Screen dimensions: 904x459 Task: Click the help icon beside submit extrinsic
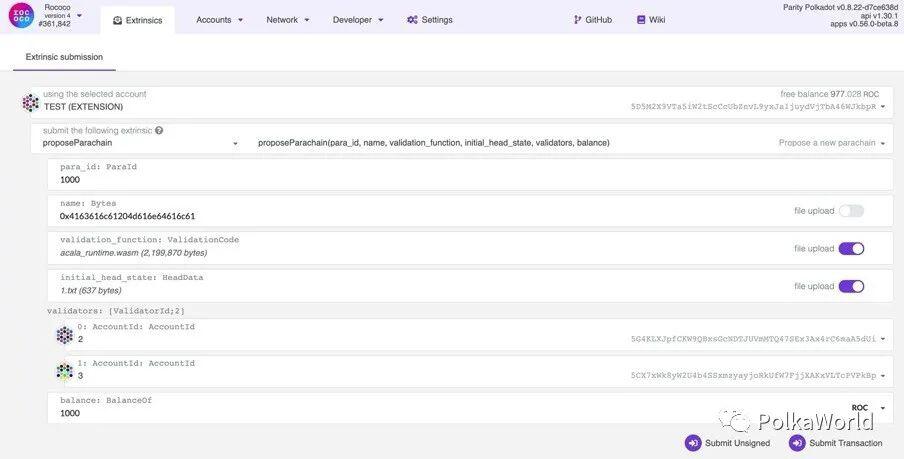[159, 131]
